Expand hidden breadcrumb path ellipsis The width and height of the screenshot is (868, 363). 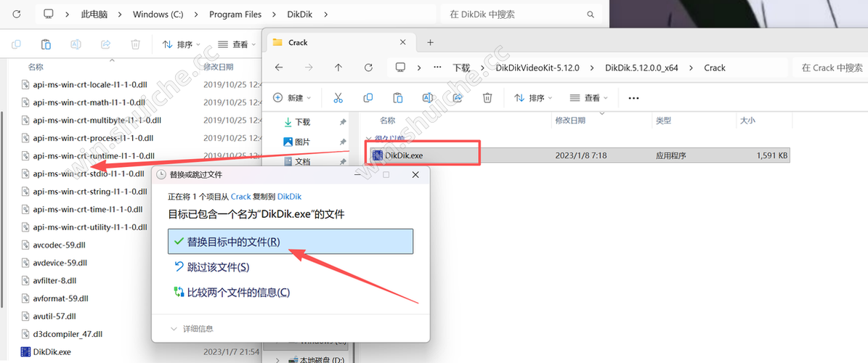(437, 68)
